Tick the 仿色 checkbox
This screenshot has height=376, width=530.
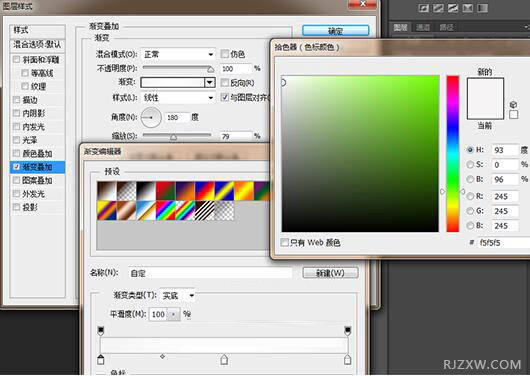pos(224,53)
